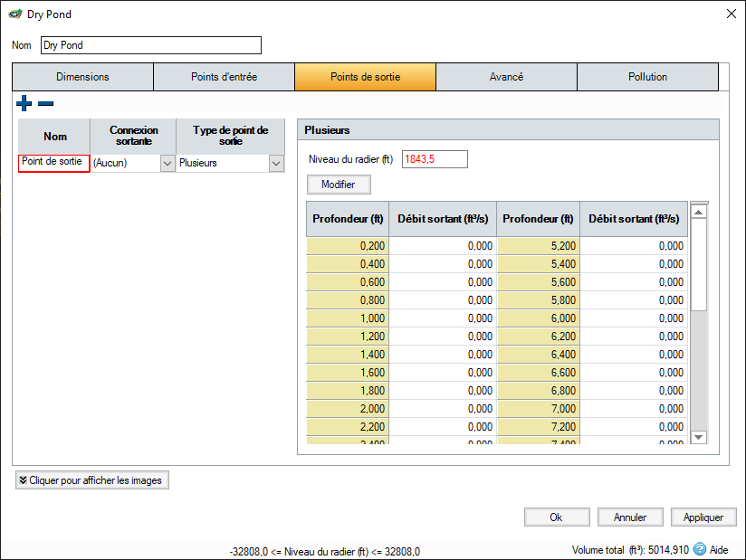Select the depth cell 5,200
The height and width of the screenshot is (560, 746).
click(539, 246)
